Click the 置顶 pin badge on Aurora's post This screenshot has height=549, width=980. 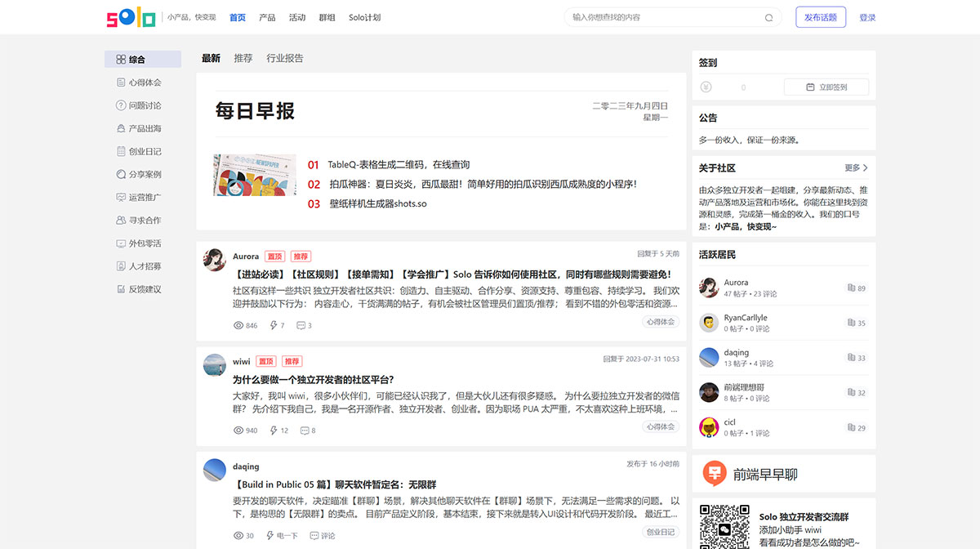274,256
